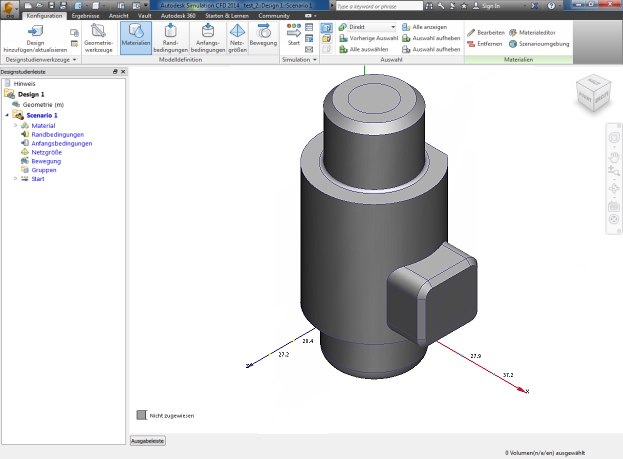Click Design hinzufügen/aktualisieren tool
This screenshot has width=623, height=459.
point(35,38)
